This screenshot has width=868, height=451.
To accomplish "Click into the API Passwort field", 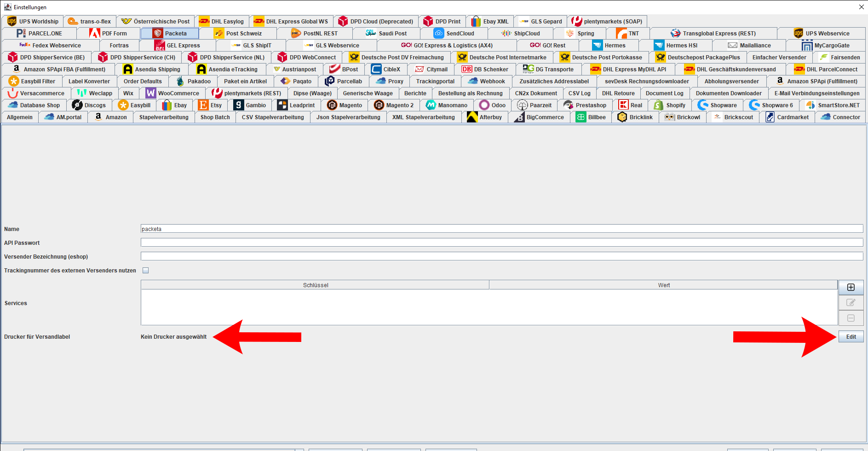I will coord(502,243).
